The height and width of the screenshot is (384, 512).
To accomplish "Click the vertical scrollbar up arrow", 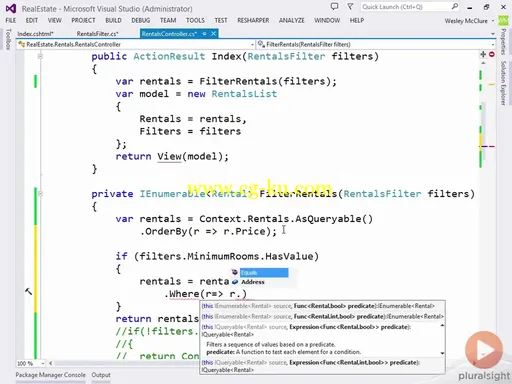I will [x=483, y=63].
